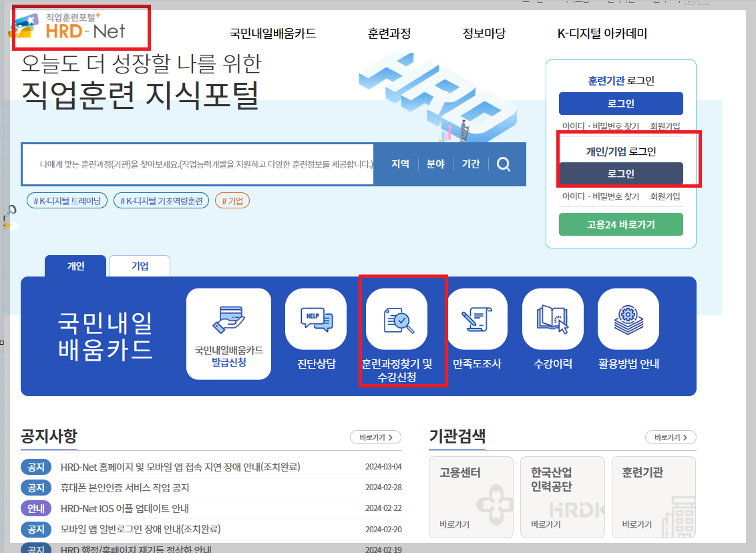Open the 분야 search filter
756x553 pixels.
click(x=435, y=164)
